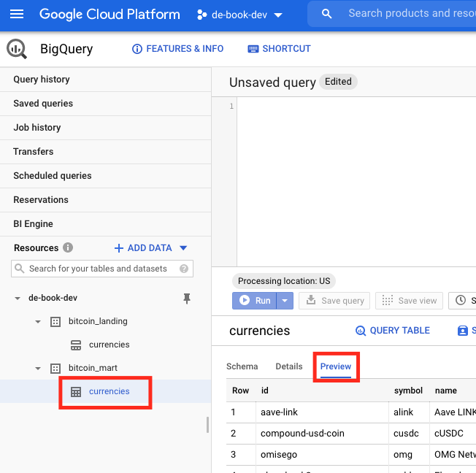The height and width of the screenshot is (473, 476).
Task: Open the hamburger navigation menu
Action: pos(17,14)
